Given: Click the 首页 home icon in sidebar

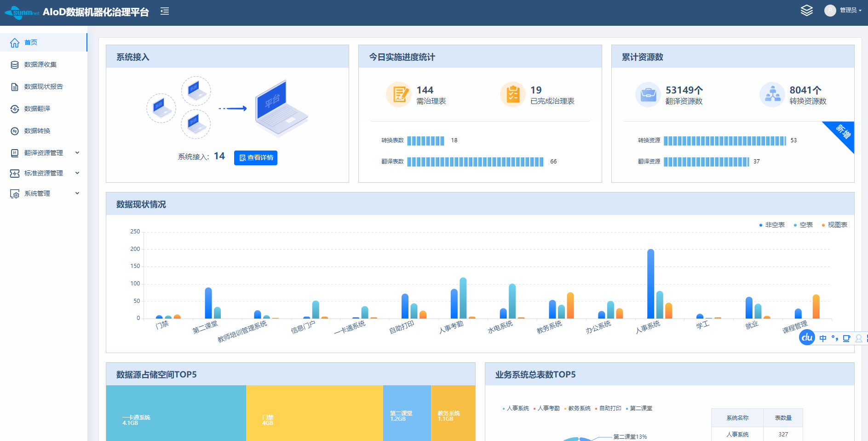Looking at the screenshot, I should [15, 43].
